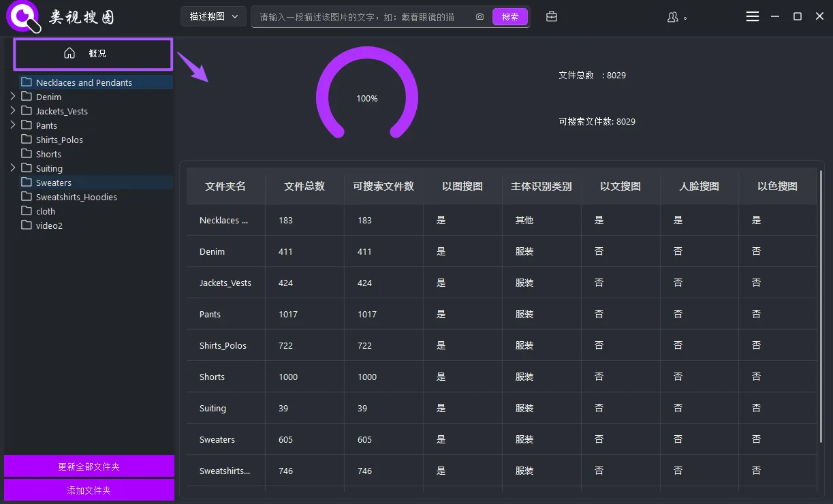This screenshot has height=504, width=833.
Task: Expand the Pants folder
Action: [12, 125]
